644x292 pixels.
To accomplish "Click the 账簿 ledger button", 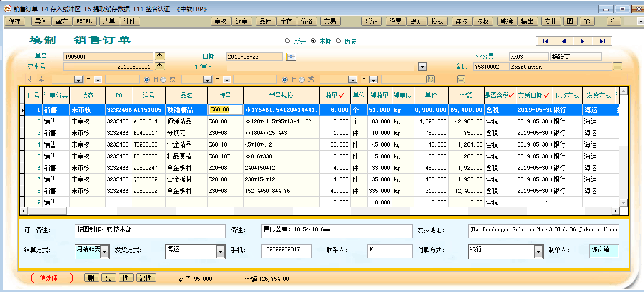I will coord(507,21).
